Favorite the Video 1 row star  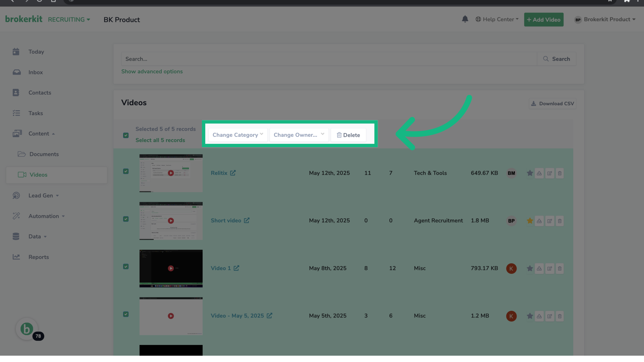(530, 268)
